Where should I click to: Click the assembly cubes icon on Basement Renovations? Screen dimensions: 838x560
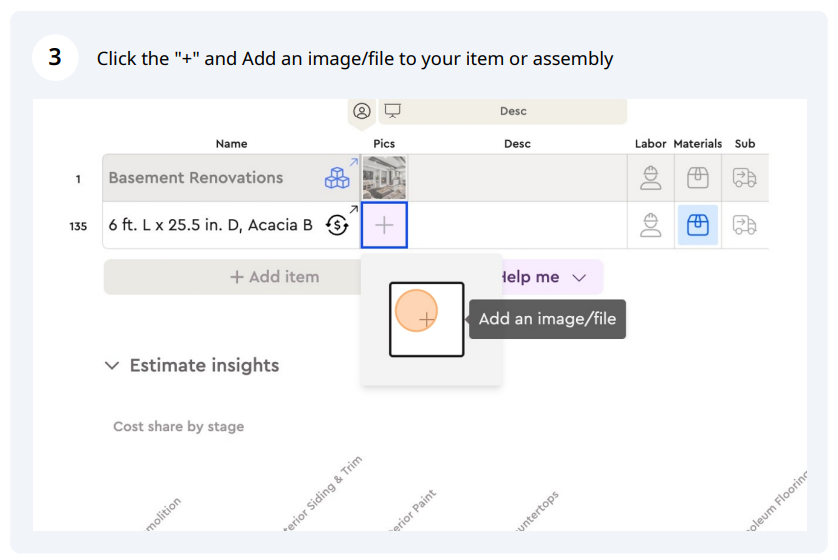pyautogui.click(x=337, y=178)
